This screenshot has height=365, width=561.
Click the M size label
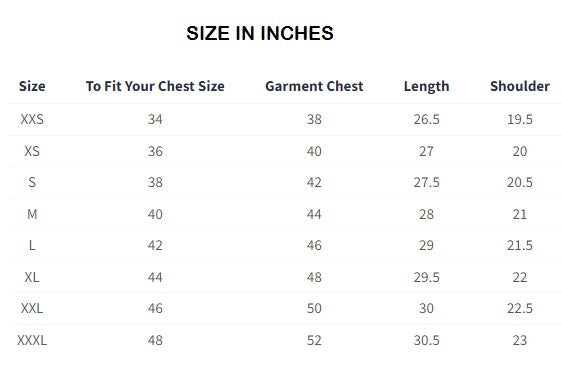click(32, 214)
